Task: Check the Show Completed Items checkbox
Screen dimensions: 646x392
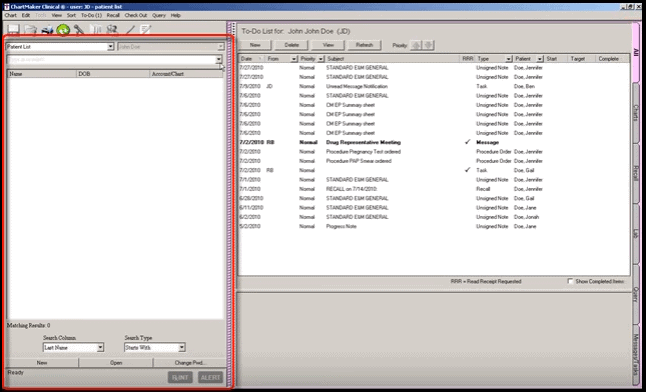Action: click(570, 281)
